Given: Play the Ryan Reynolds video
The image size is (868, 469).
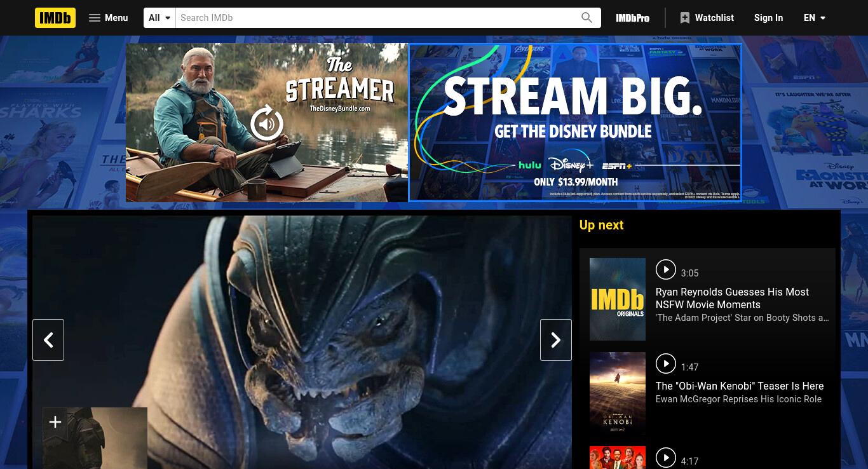Looking at the screenshot, I should click(x=665, y=269).
